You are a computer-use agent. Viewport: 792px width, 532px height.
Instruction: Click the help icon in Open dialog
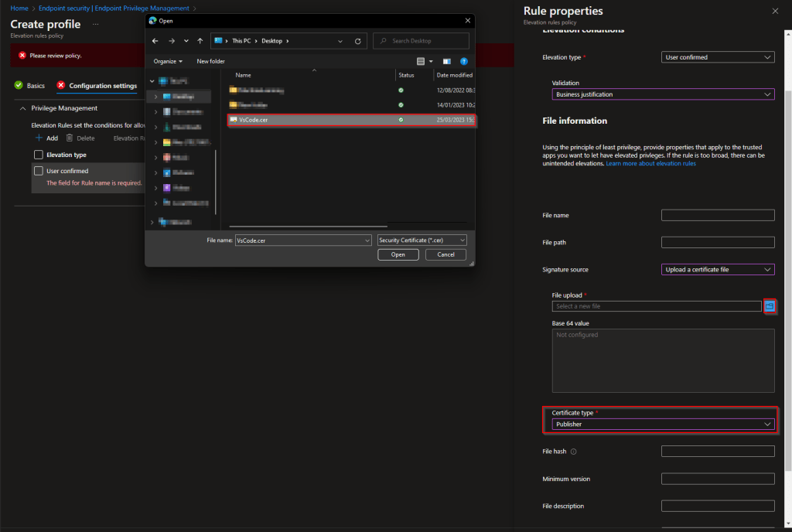click(464, 61)
